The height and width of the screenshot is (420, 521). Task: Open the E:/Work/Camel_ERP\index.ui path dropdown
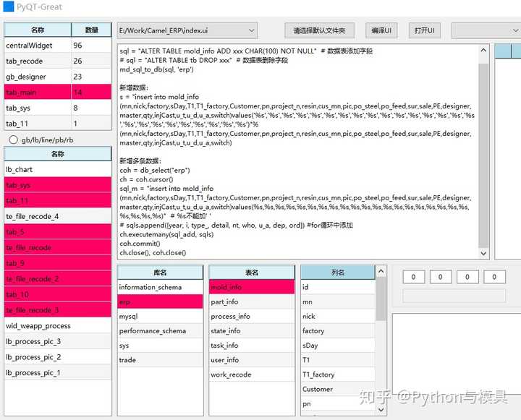pyautogui.click(x=187, y=30)
